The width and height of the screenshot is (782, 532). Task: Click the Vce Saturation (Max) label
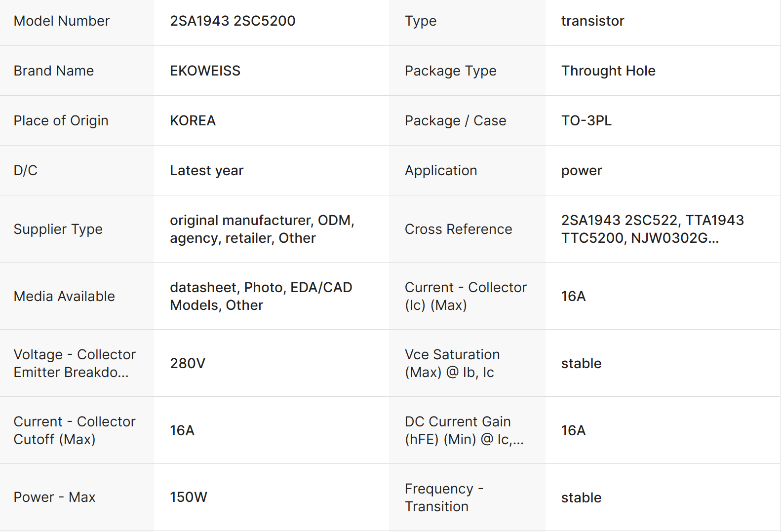[452, 363]
